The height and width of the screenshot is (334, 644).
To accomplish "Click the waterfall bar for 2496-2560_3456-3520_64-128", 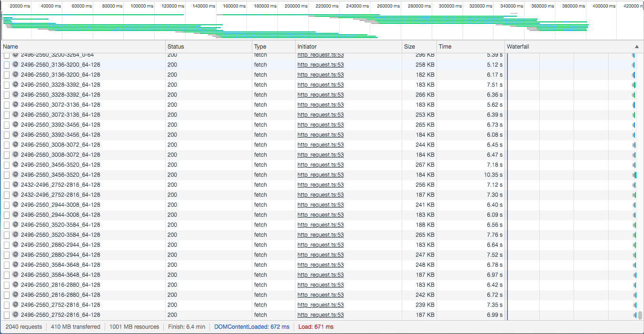I will (x=633, y=164).
